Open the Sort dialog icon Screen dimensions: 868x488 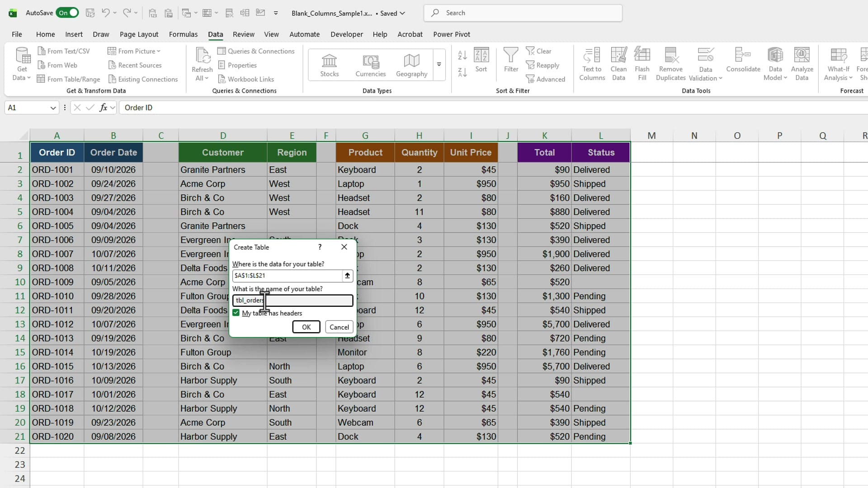click(x=481, y=56)
